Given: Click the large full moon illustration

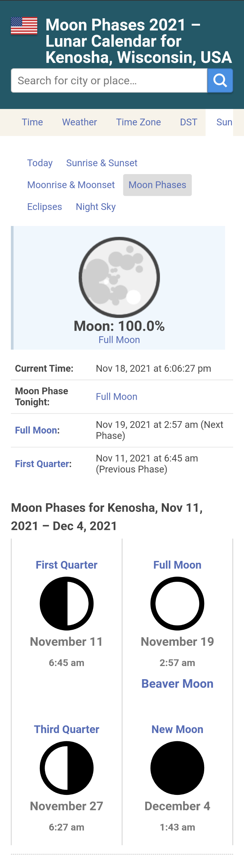Looking at the screenshot, I should click(x=119, y=277).
